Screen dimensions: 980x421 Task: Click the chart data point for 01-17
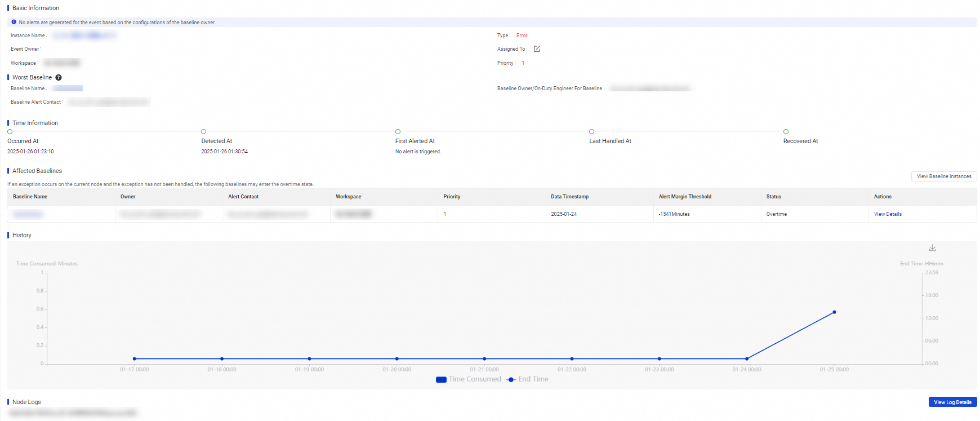tap(135, 359)
